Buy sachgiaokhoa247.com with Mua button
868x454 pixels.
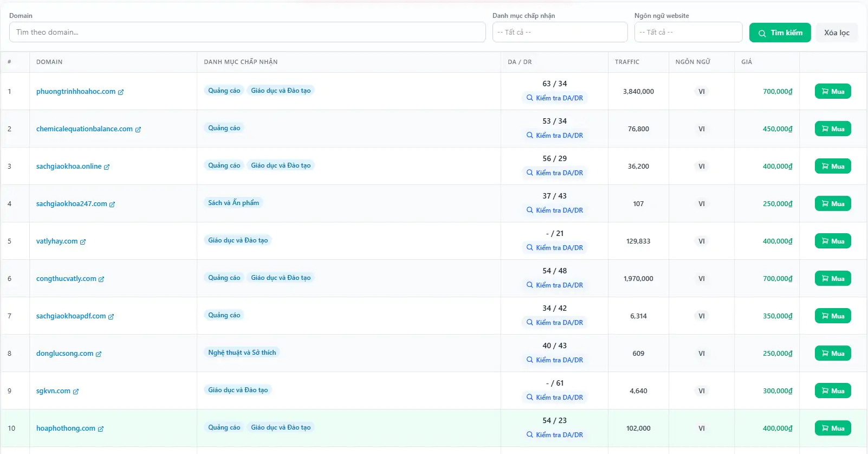tap(833, 204)
